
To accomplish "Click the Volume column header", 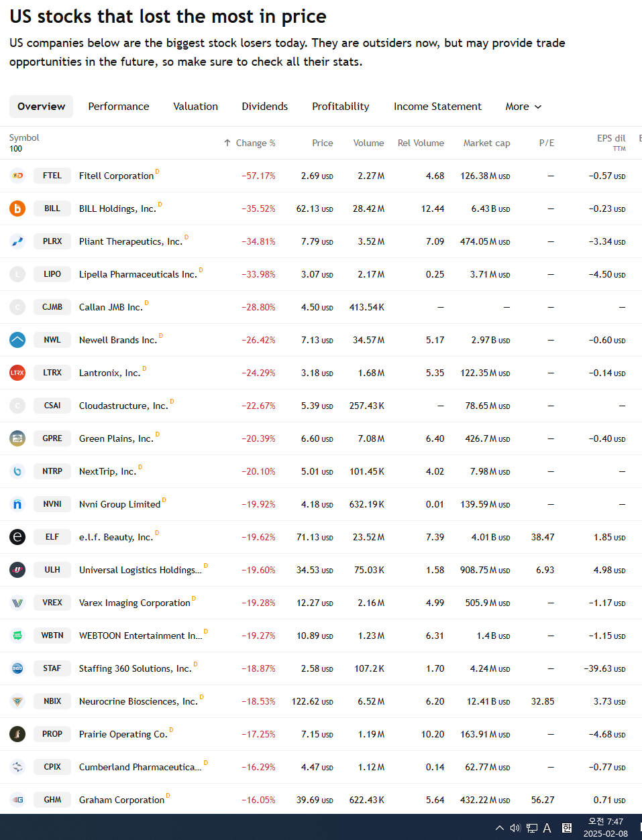I will pos(369,143).
